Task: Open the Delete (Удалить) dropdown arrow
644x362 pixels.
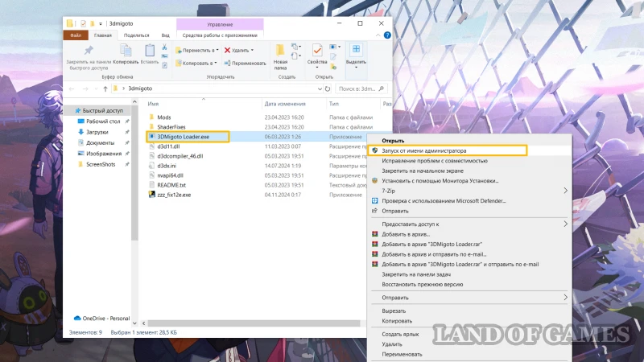Action: 252,50
